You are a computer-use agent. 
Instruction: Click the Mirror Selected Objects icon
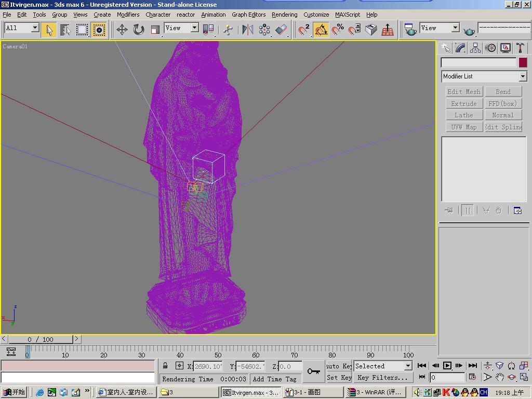pos(248,30)
